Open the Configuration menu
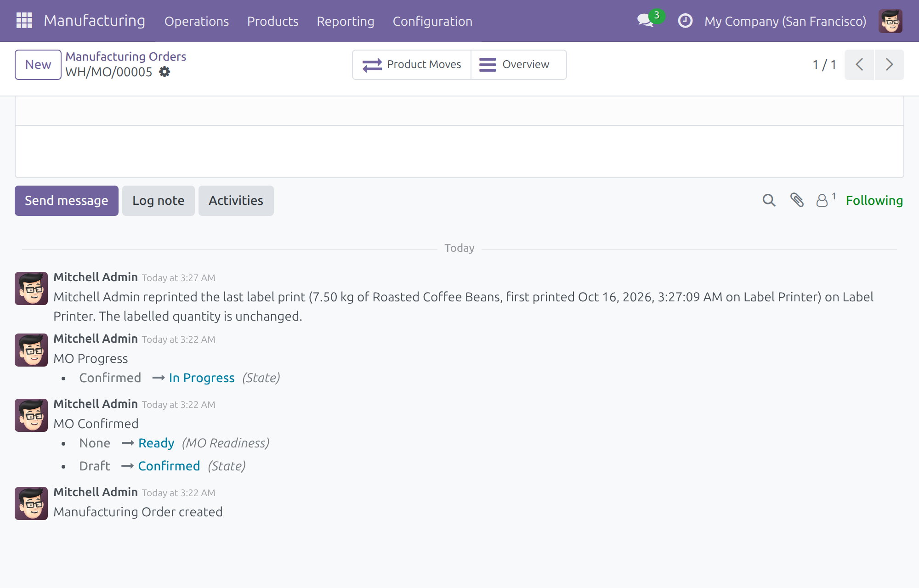919x588 pixels. [x=432, y=21]
